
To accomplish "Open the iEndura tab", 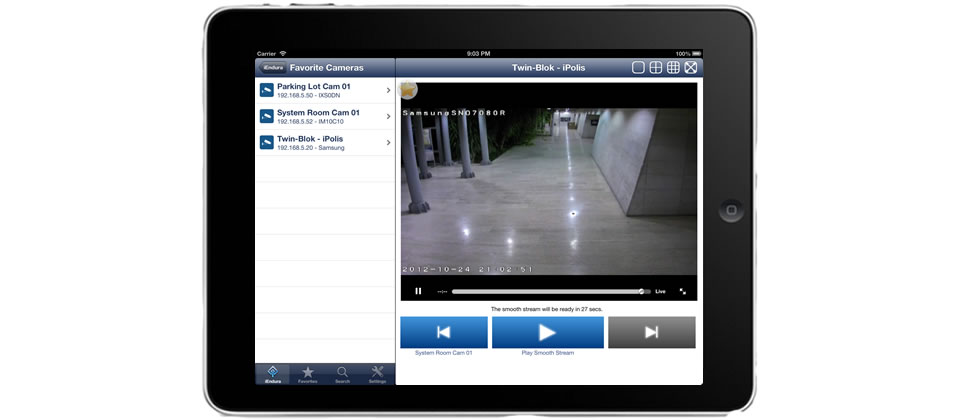I will [272, 374].
